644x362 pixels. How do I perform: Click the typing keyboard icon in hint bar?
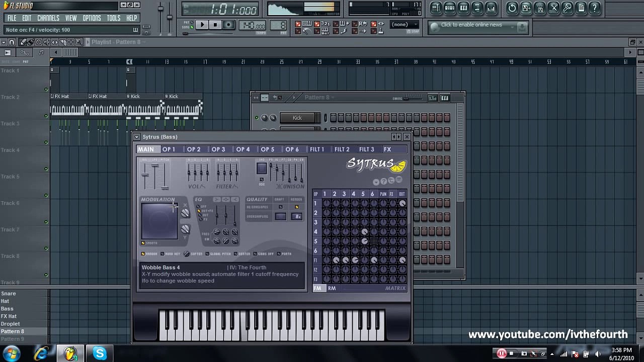point(135,30)
